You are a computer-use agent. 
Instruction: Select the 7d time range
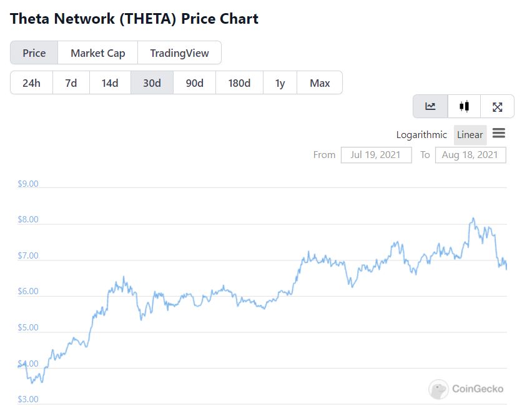point(71,83)
